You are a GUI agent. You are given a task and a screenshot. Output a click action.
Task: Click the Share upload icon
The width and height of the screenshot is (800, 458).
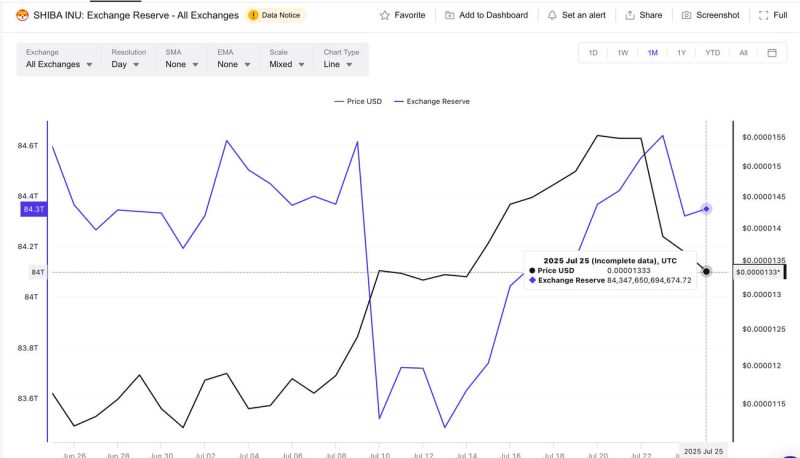tap(630, 15)
